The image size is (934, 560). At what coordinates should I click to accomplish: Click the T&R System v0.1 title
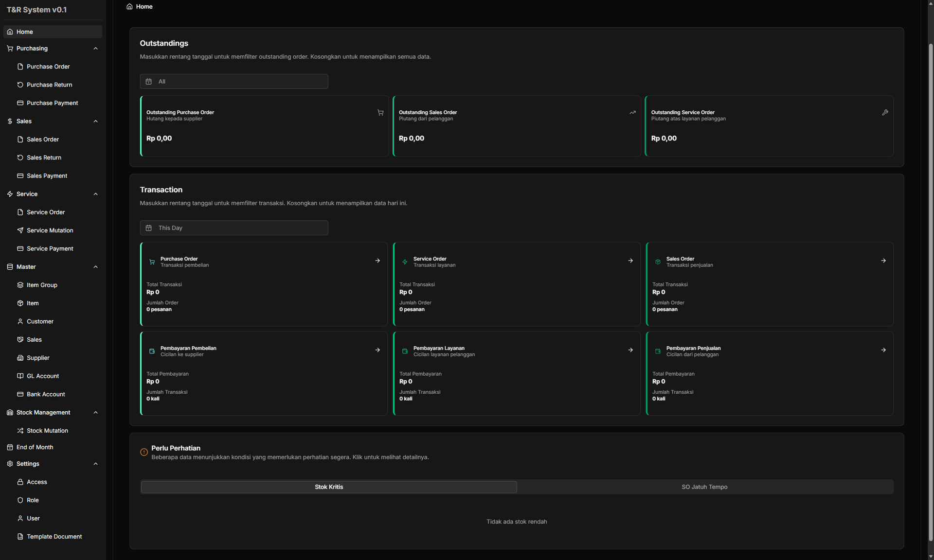[37, 10]
